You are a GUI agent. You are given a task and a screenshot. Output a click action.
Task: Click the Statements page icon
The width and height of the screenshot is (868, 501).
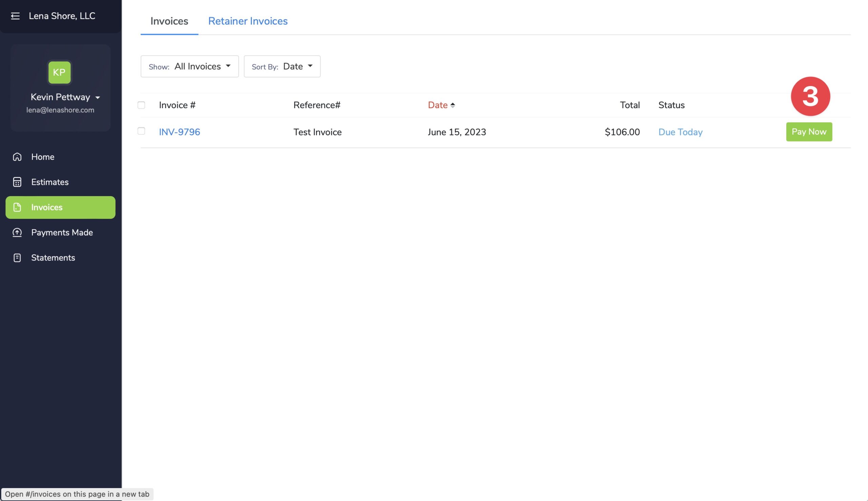point(17,258)
